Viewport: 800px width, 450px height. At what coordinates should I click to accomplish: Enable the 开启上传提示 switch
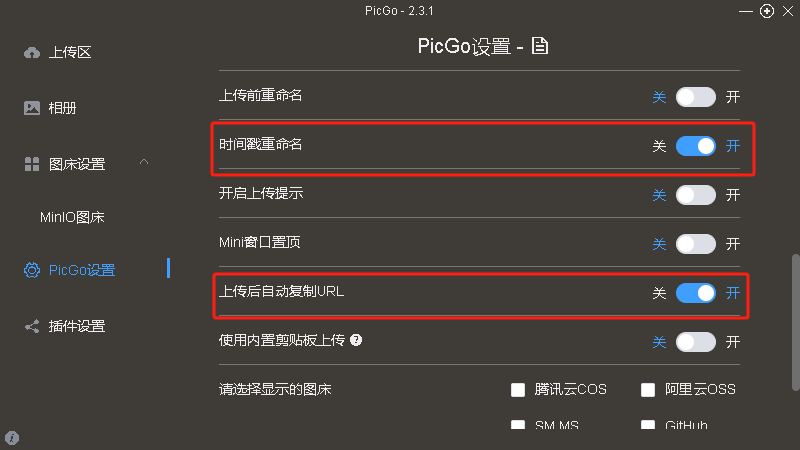click(695, 195)
